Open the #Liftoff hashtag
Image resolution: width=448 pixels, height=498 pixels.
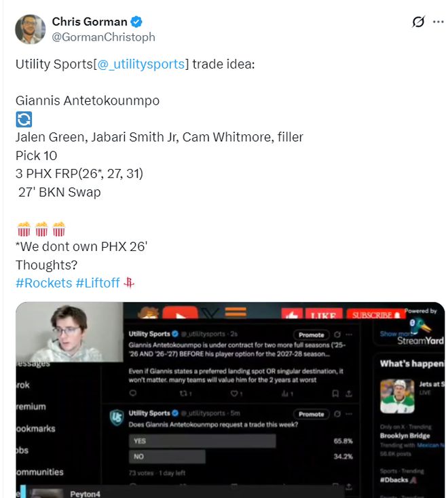coord(98,283)
